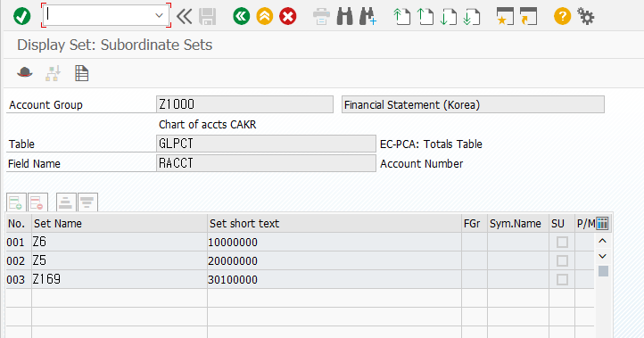Toggle SU checkbox for set Z6
This screenshot has height=338, width=644.
pos(562,242)
